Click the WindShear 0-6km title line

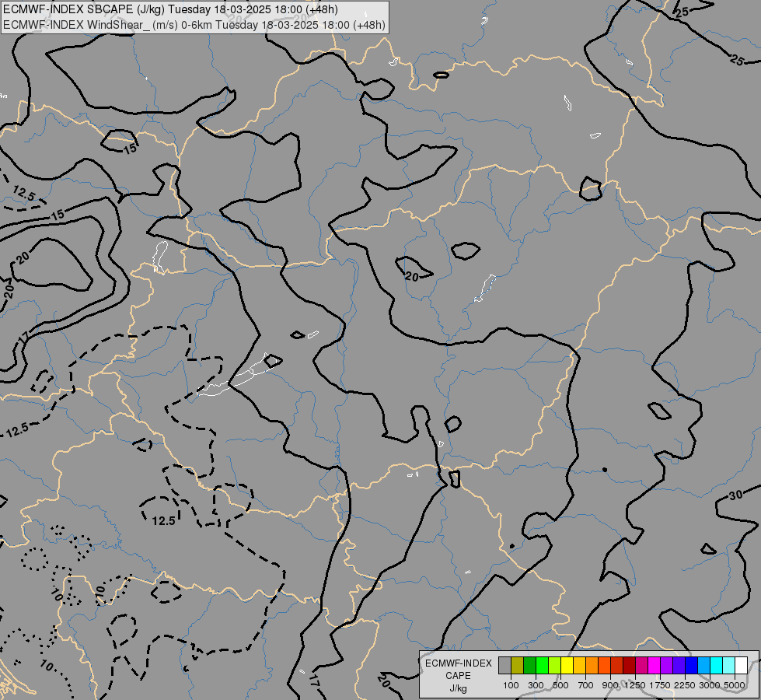click(194, 25)
